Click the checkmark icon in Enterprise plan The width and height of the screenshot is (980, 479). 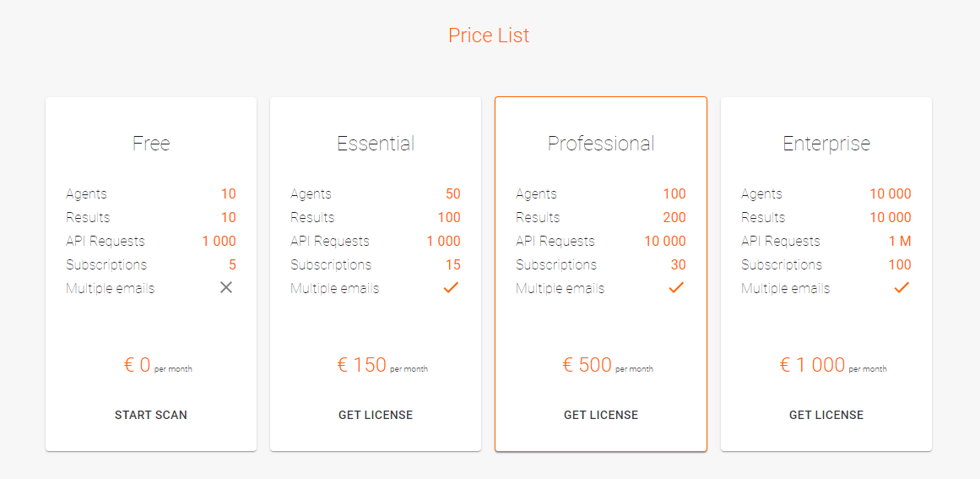coord(901,287)
